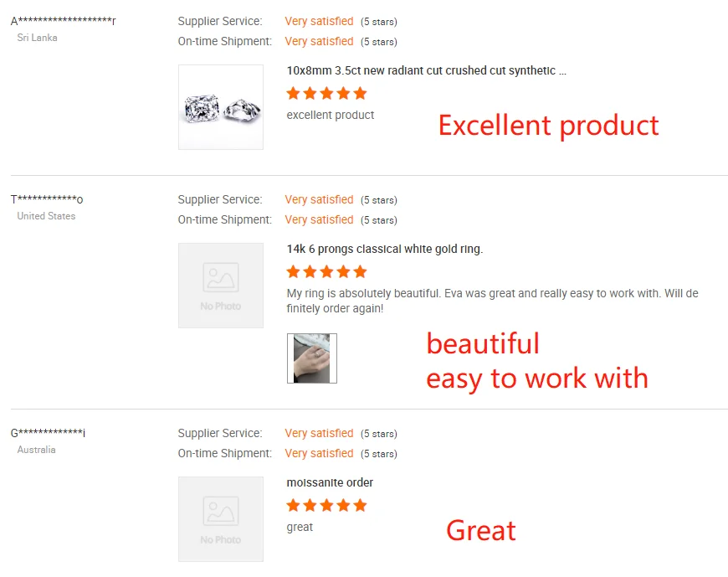Image resolution: width=728 pixels, height=577 pixels.
Task: Click the red "Excellent product" annotation text
Action: (548, 126)
